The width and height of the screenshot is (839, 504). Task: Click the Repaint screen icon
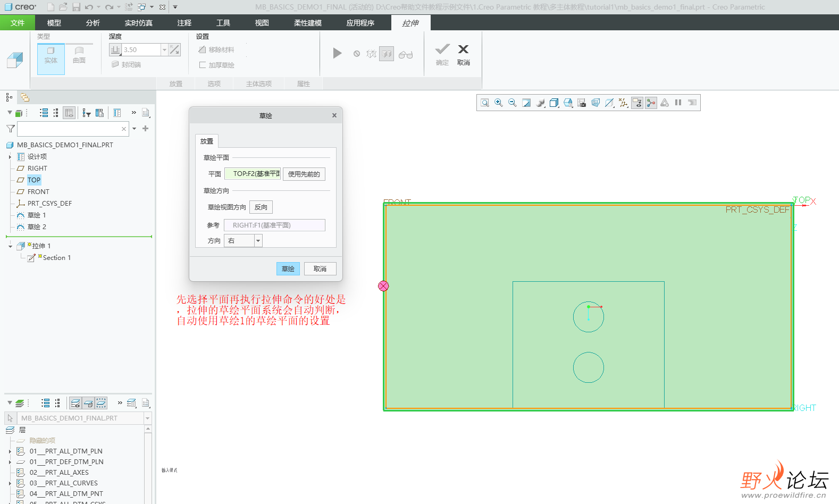526,103
